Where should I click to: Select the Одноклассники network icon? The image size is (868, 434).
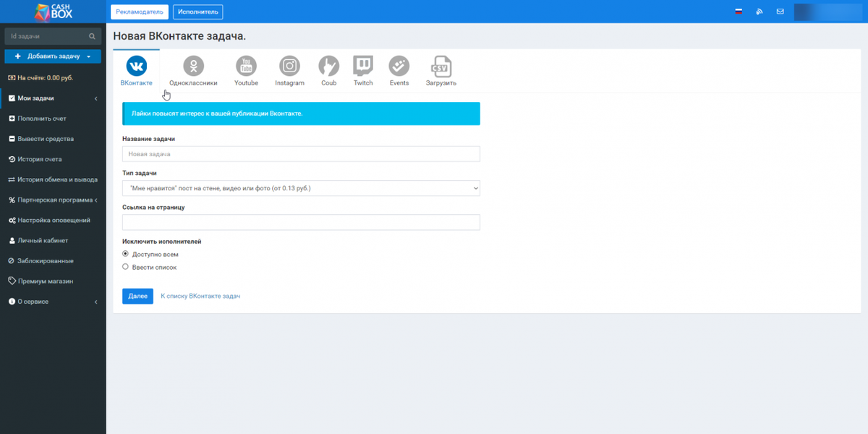point(193,67)
